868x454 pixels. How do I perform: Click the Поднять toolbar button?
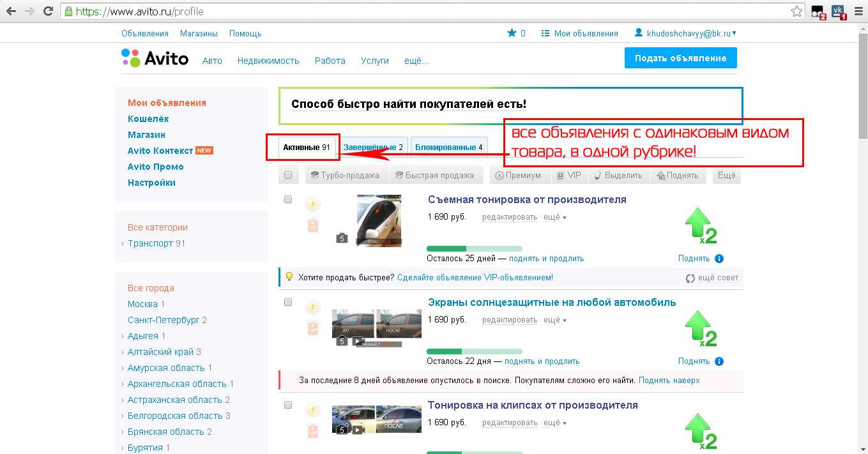678,175
